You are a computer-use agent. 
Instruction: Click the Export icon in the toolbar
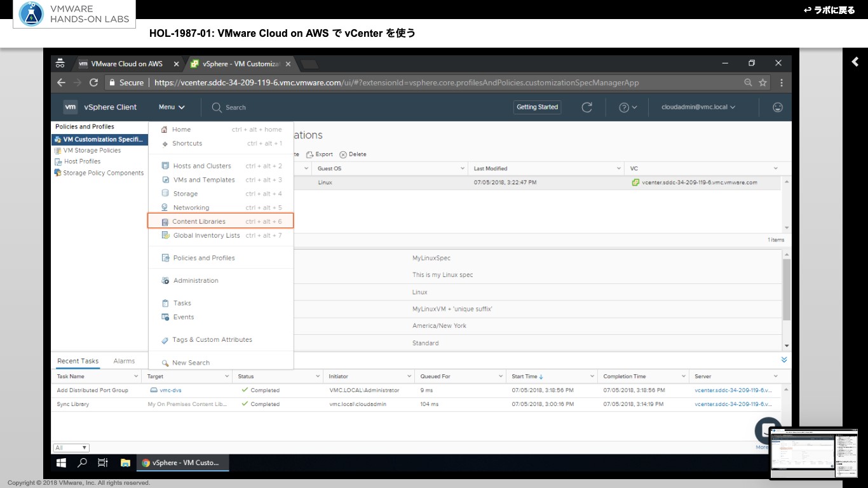(x=310, y=154)
